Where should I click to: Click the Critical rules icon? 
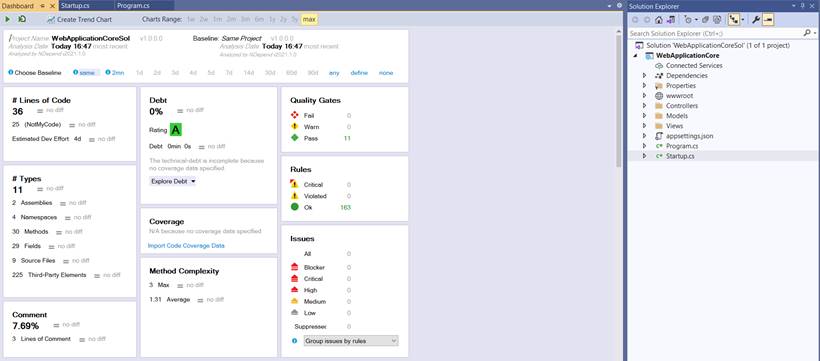pos(294,184)
